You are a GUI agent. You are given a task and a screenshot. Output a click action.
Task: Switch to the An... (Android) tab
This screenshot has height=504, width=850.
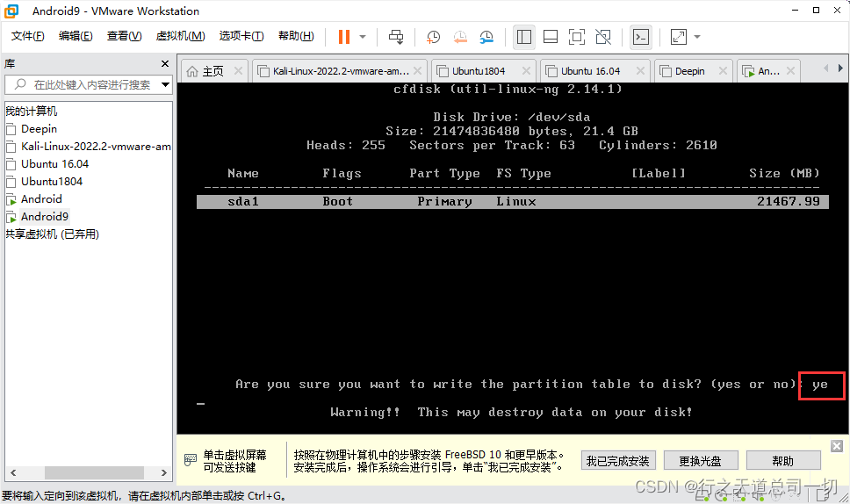pyautogui.click(x=768, y=71)
